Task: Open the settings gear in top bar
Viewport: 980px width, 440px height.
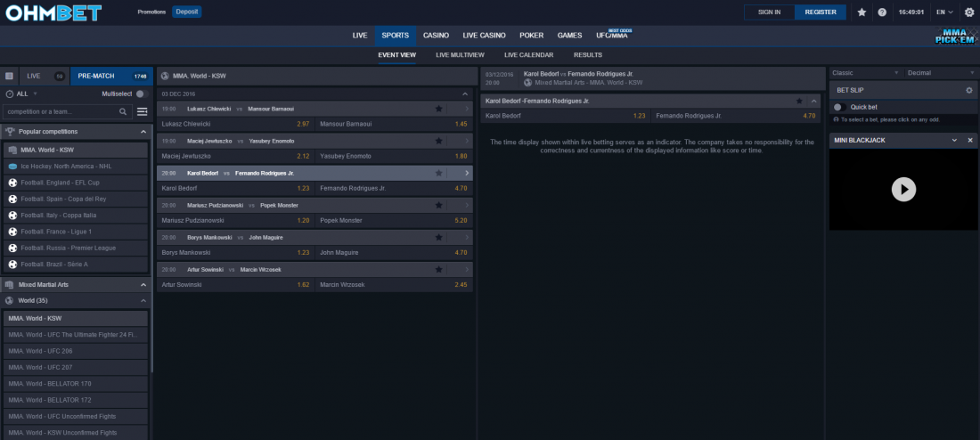Action: coord(969,12)
